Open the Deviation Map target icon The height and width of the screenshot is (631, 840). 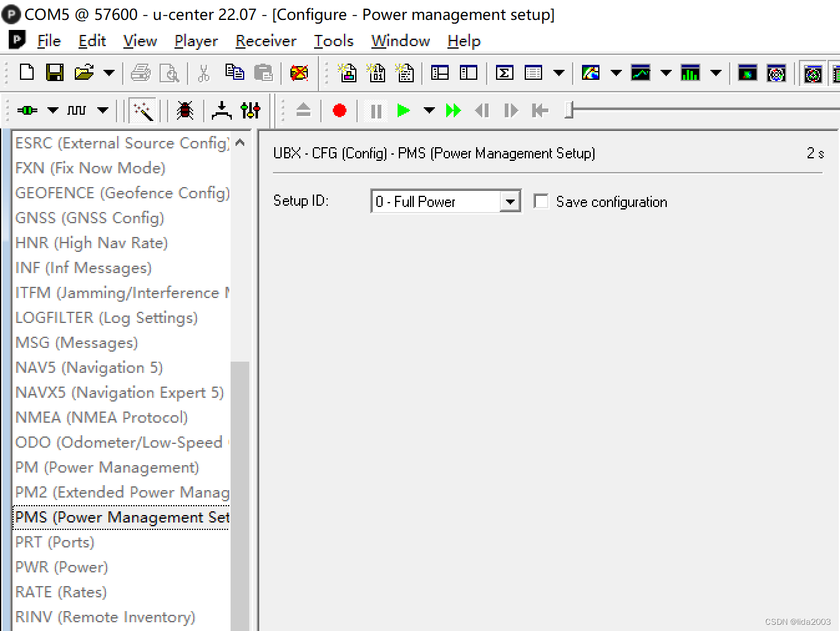tap(776, 73)
